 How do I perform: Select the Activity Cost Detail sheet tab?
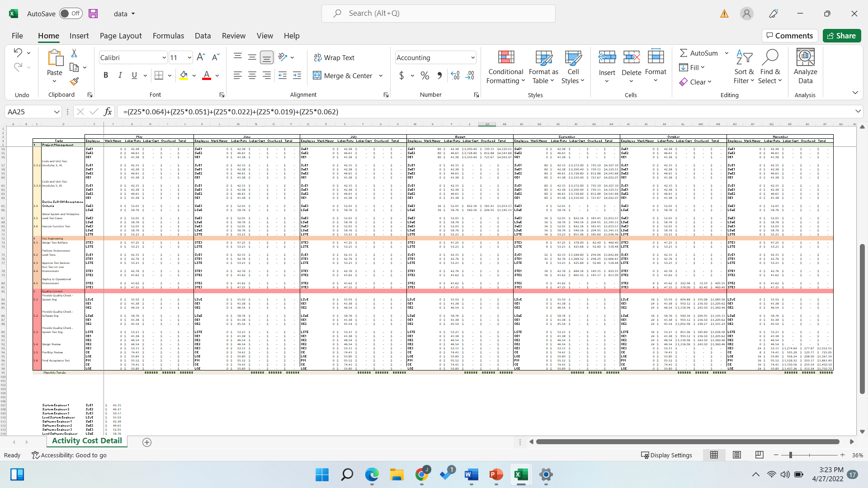87,441
